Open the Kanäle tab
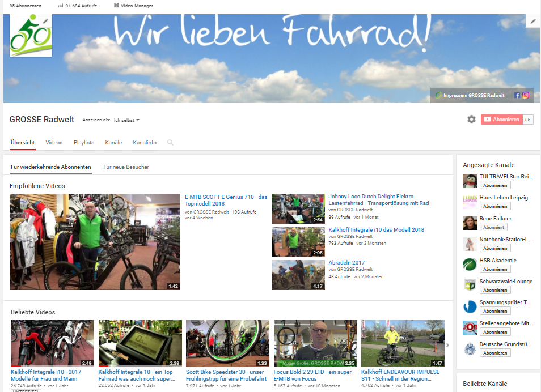 [113, 142]
